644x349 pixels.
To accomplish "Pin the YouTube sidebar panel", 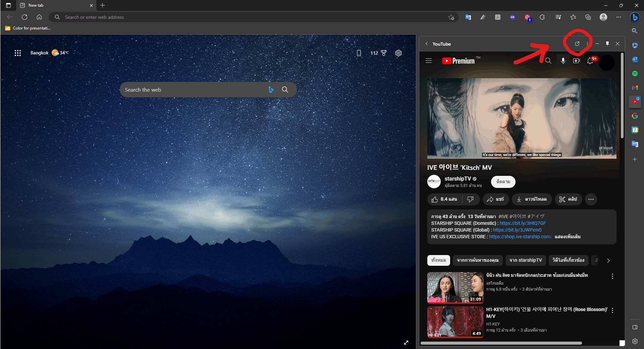I will pyautogui.click(x=607, y=44).
